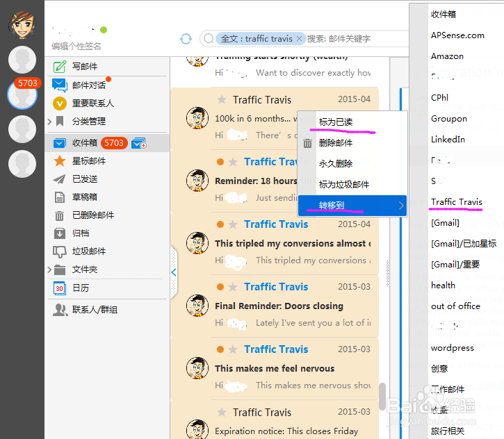Open the spam thumbs-down icon 垃圾邮件
This screenshot has height=439, width=504.
pos(60,251)
